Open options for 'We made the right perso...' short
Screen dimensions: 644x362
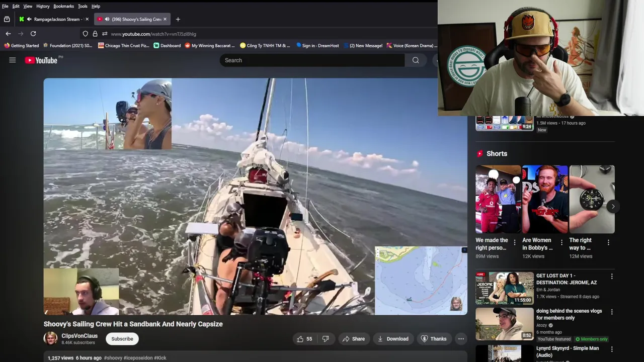click(x=514, y=243)
